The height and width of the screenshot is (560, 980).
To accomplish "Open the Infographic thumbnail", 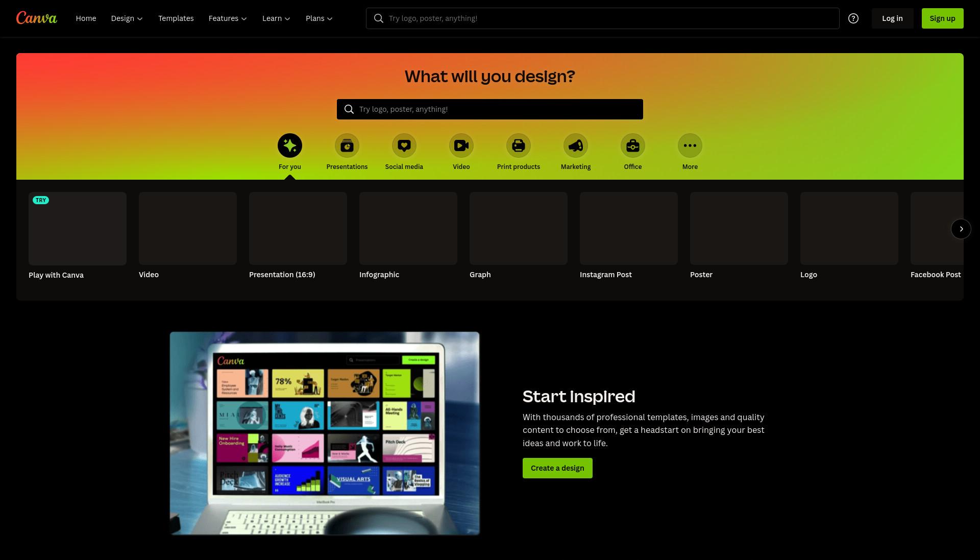I will coord(408,228).
